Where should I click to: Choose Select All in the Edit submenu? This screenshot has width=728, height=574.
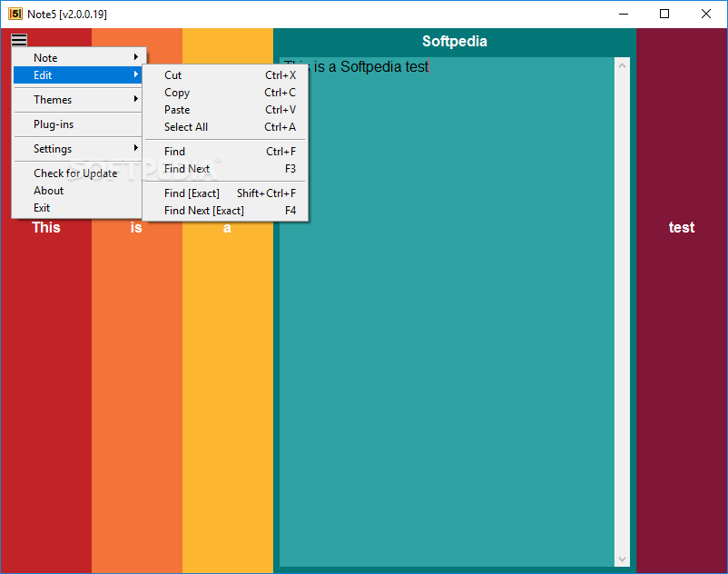(225, 126)
